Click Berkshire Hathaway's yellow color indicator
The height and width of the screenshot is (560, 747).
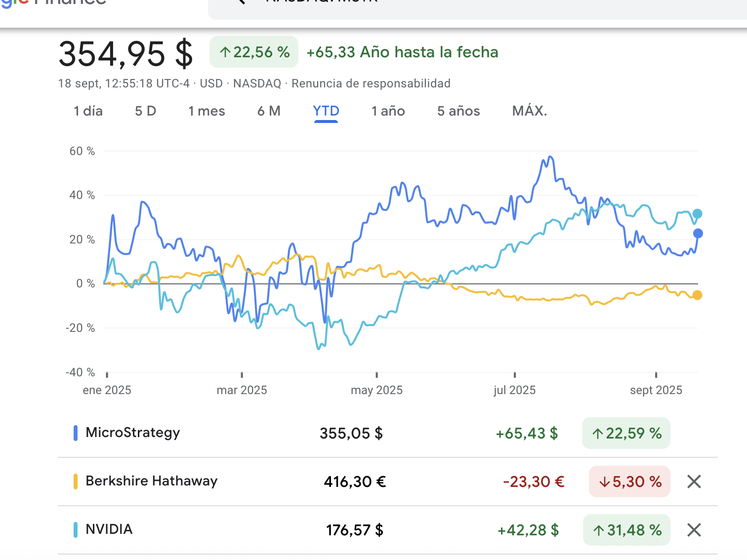pos(76,481)
